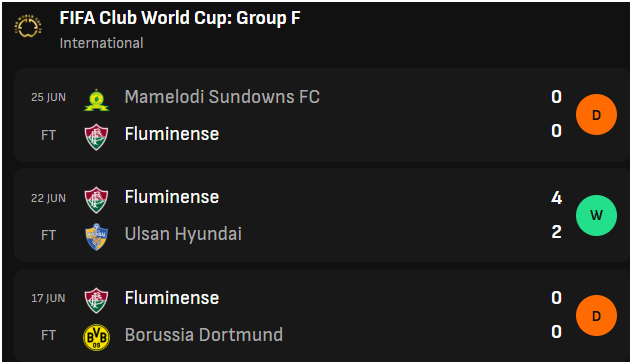Click the Mamelodi Sundowns FC crest

click(96, 100)
